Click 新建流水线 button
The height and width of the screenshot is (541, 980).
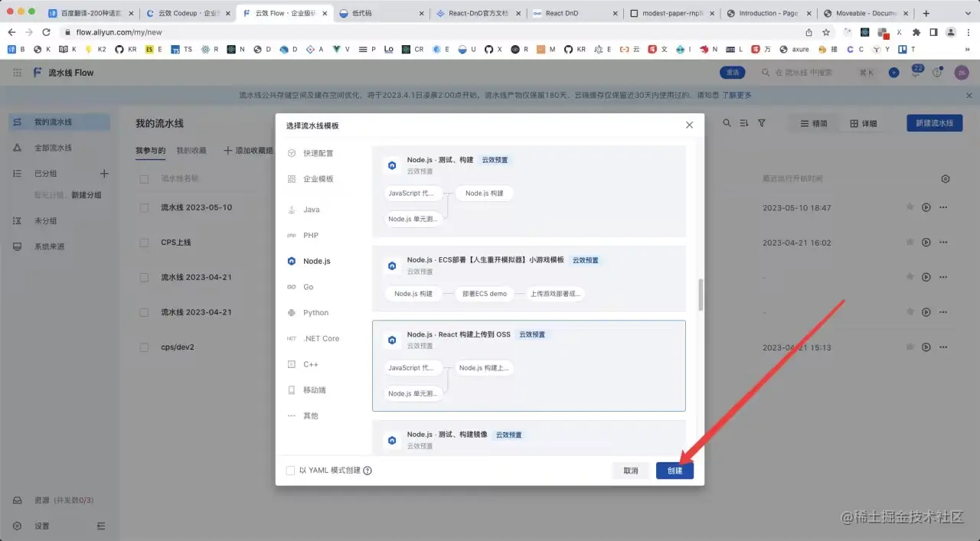tap(935, 123)
